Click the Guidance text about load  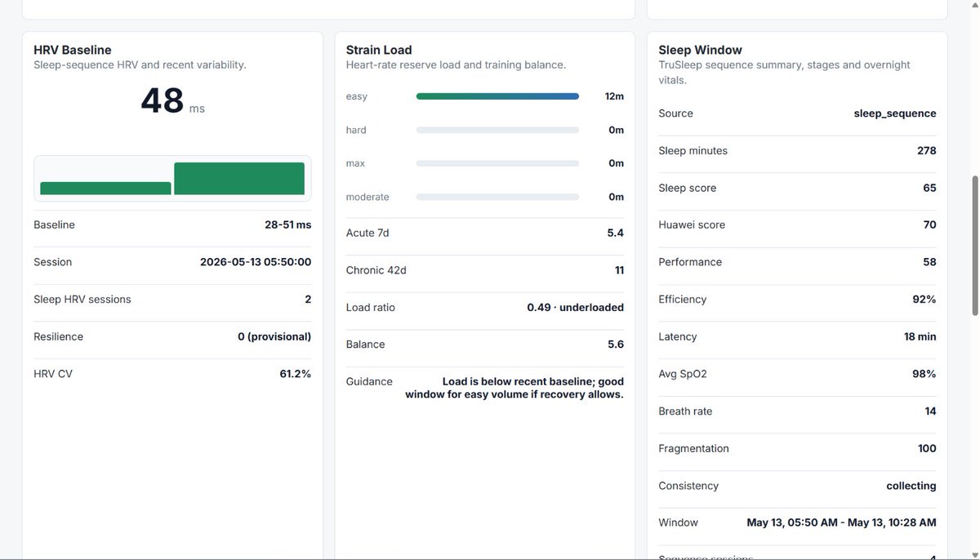(514, 388)
